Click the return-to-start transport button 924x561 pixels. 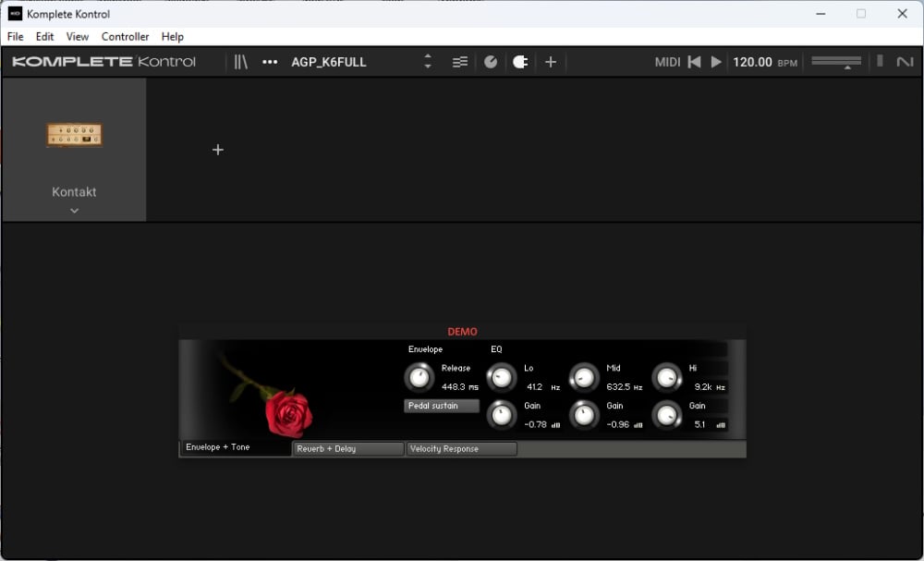point(694,62)
